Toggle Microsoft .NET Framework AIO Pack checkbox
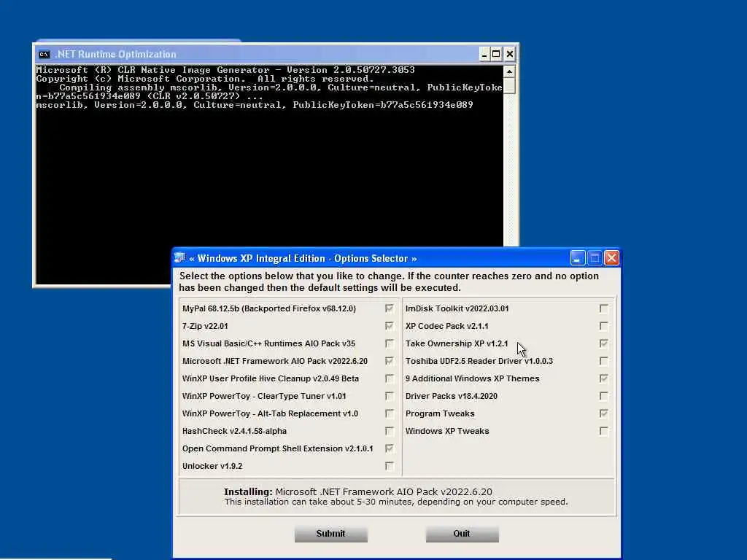The image size is (747, 560). (390, 361)
